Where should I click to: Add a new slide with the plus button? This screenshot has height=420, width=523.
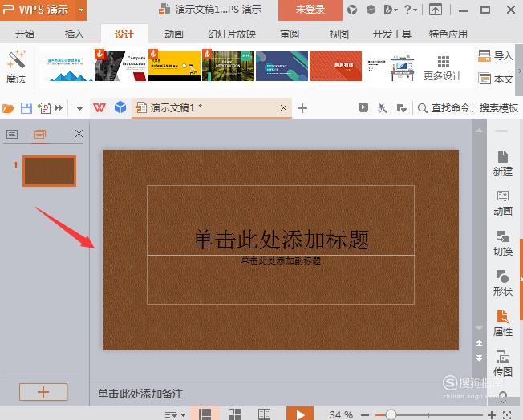point(43,392)
